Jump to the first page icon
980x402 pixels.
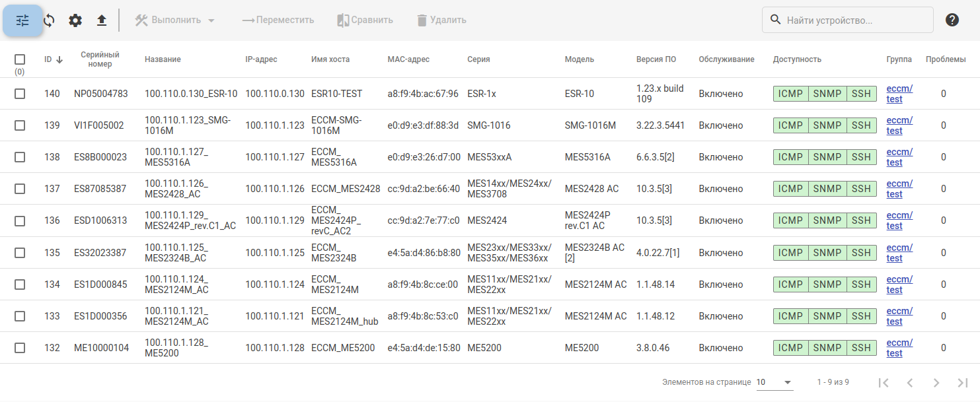(x=883, y=382)
